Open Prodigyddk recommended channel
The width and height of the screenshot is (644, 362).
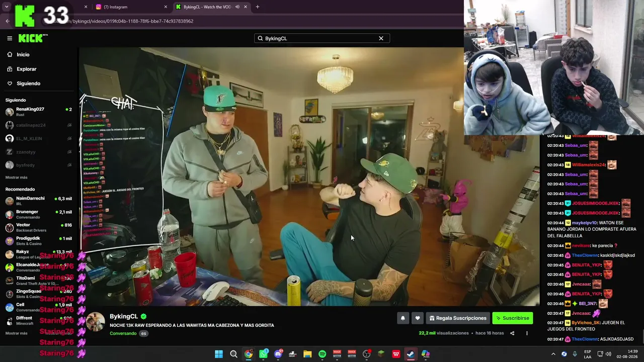point(38,241)
